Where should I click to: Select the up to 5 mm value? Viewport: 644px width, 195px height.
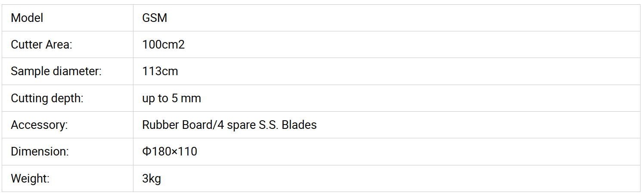coord(171,98)
